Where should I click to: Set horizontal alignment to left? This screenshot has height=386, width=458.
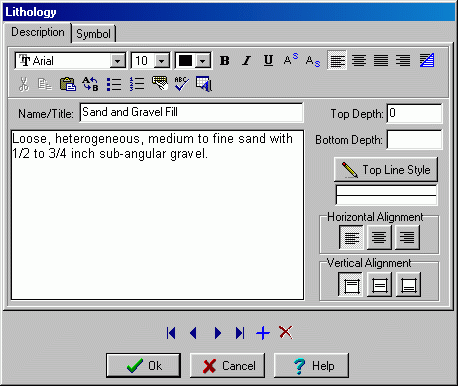[351, 238]
